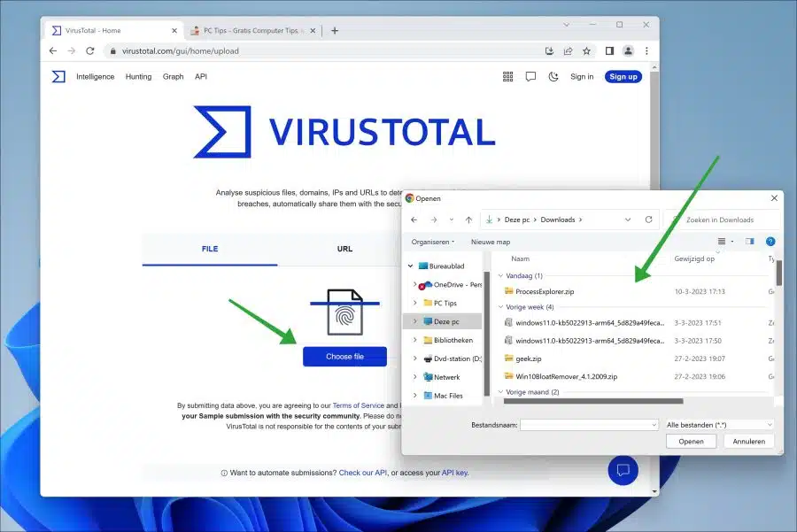Select ProcessExplorer.zip file
Screen dimensions: 797x532
pyautogui.click(x=545, y=291)
